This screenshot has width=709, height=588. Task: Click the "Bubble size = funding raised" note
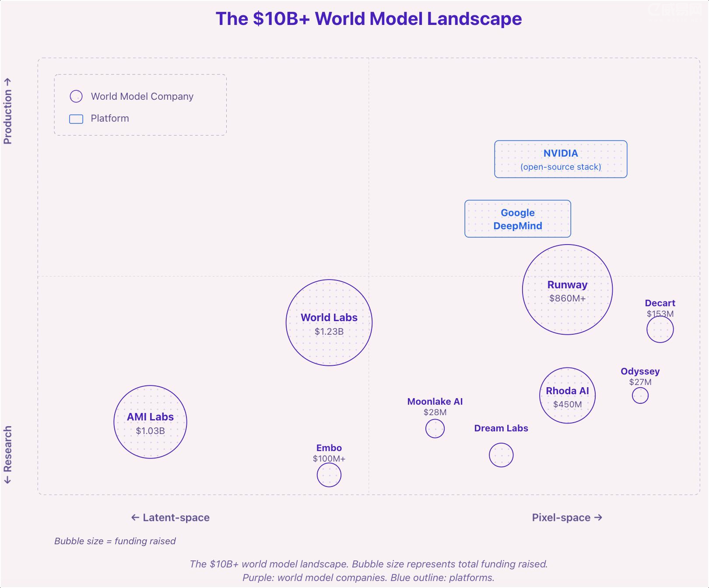(x=115, y=541)
